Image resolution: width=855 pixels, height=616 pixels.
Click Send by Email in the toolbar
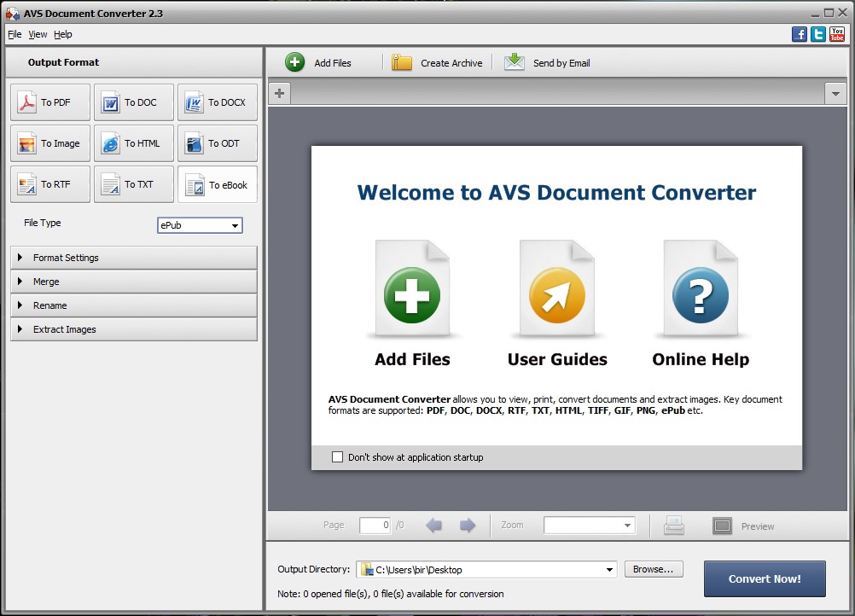[547, 63]
